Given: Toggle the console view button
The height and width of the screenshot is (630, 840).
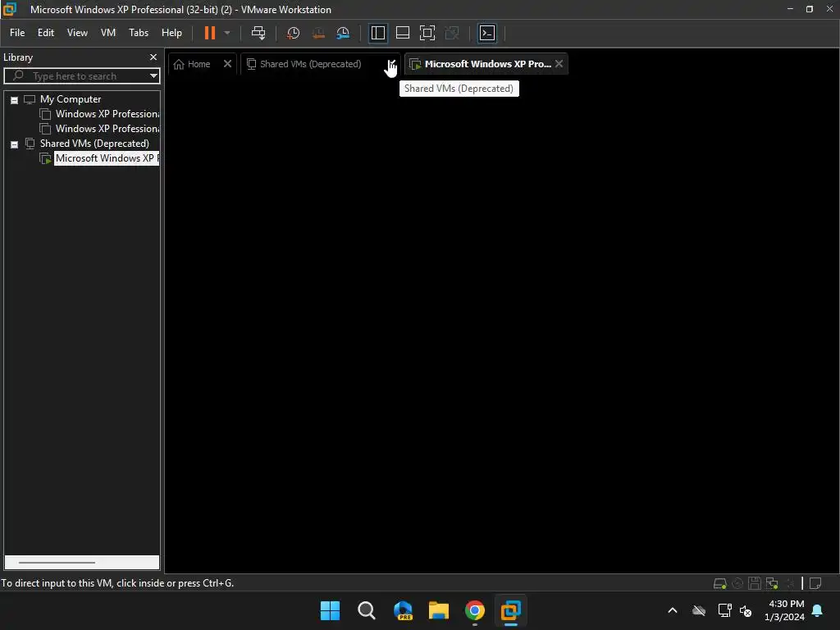Looking at the screenshot, I should pos(487,33).
